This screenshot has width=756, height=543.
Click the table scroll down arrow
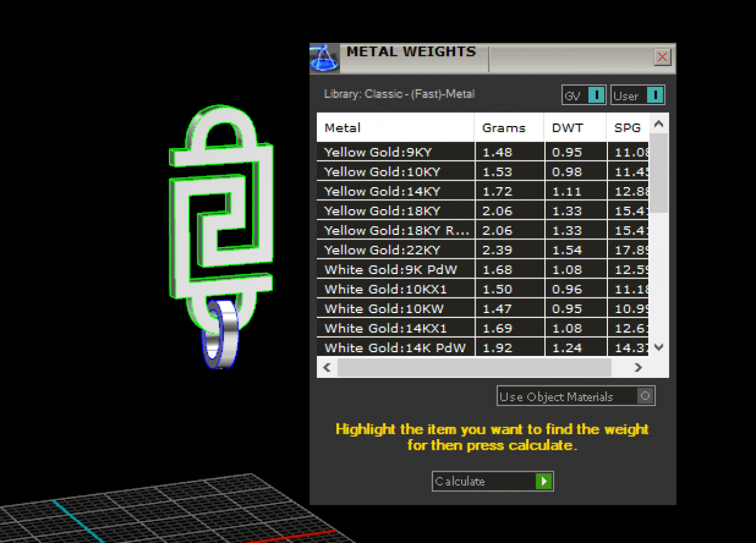pos(659,346)
